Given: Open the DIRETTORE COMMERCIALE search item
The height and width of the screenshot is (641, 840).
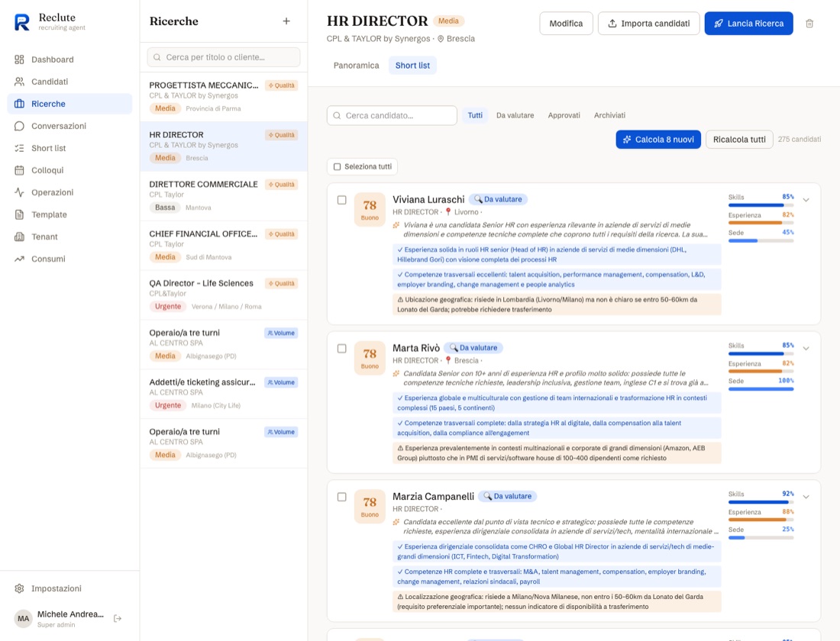Looking at the screenshot, I should (224, 196).
